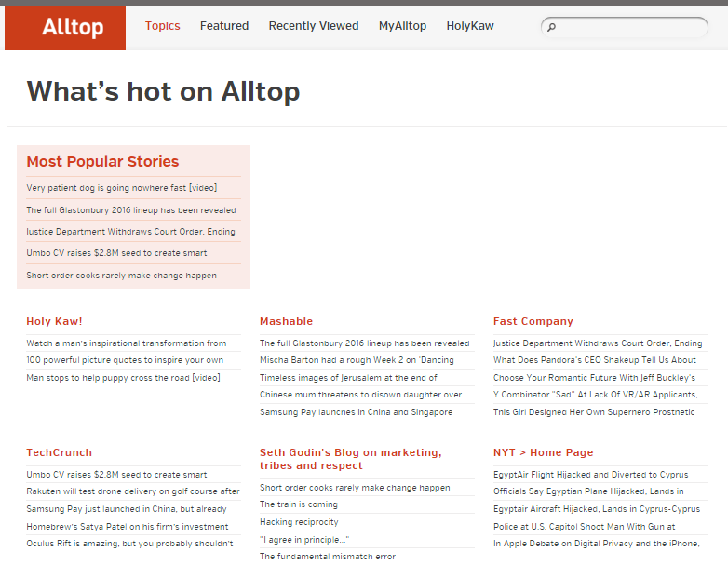Open the Mashable section heading
This screenshot has height=565, width=728.
286,321
